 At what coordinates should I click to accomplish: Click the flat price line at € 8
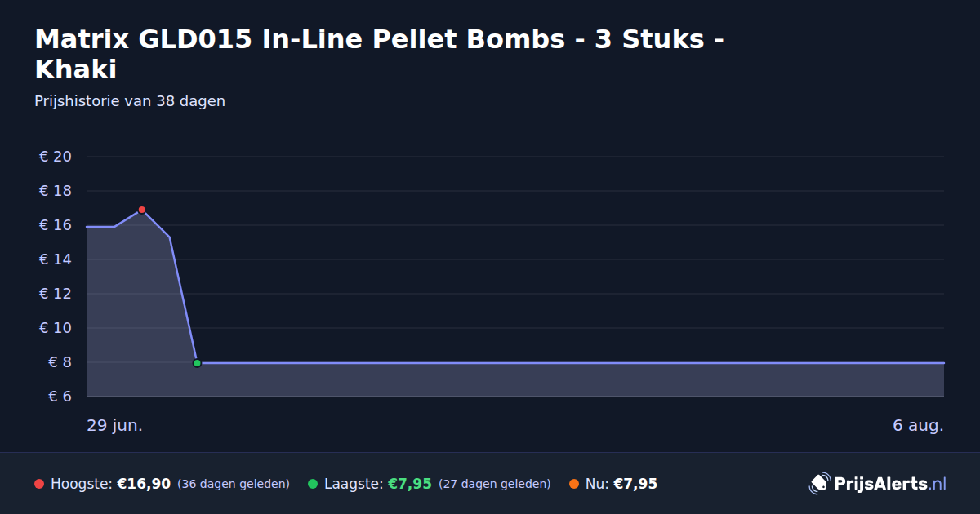570,363
